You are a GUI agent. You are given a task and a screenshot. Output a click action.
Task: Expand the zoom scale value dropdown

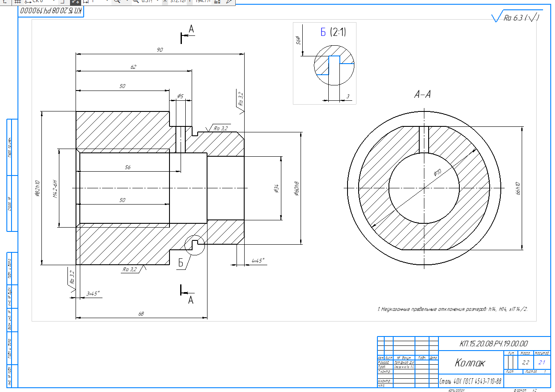pyautogui.click(x=158, y=2)
